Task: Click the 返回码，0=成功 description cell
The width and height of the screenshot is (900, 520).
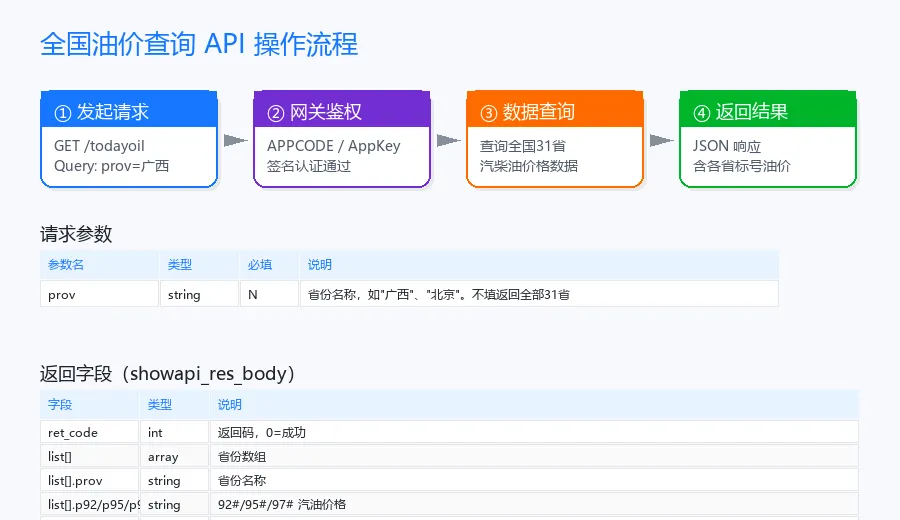Action: [x=534, y=432]
